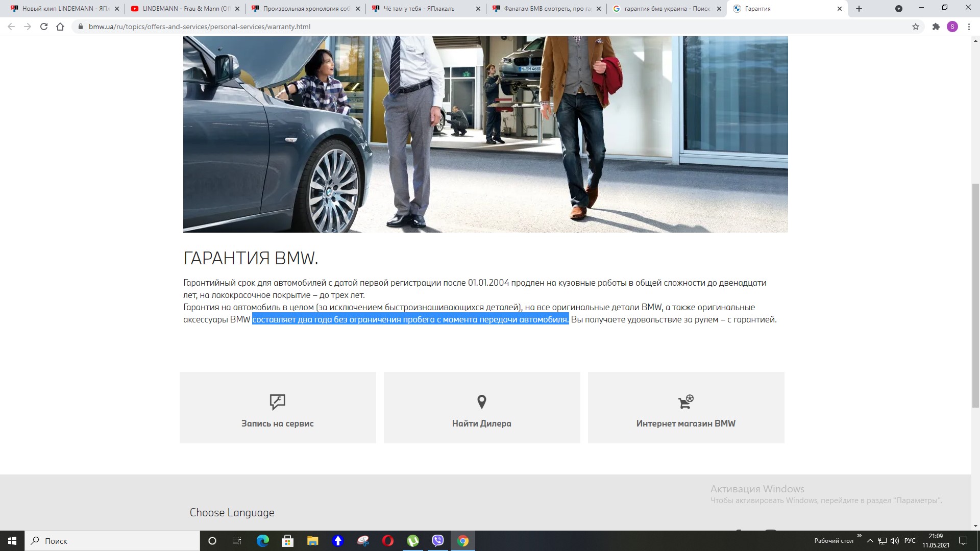Close the YouTube LINDEMANN tab
This screenshot has width=980, height=551.
(x=237, y=9)
